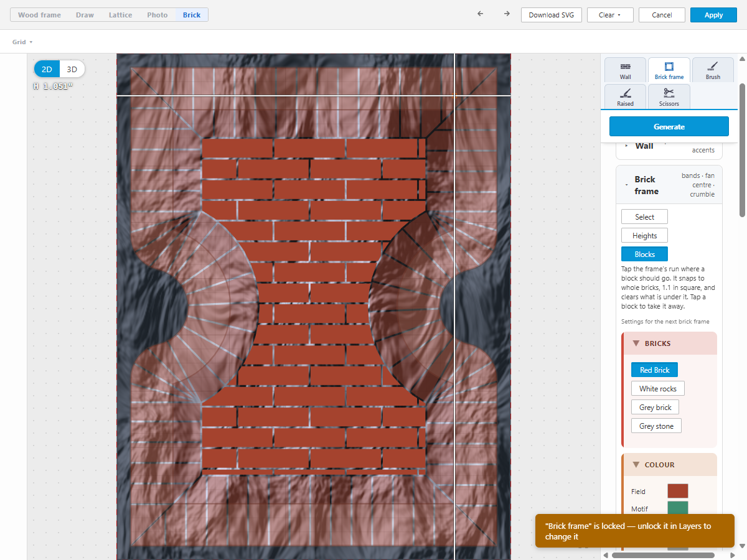Viewport: 747px width, 560px height.
Task: Click the "Settings for the next brick frame" text
Action: [x=665, y=322]
